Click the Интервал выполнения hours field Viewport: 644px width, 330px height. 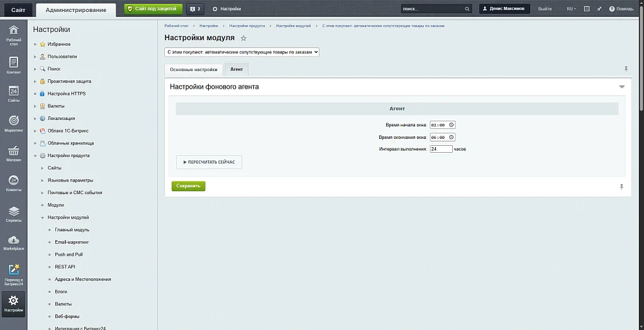(x=441, y=149)
